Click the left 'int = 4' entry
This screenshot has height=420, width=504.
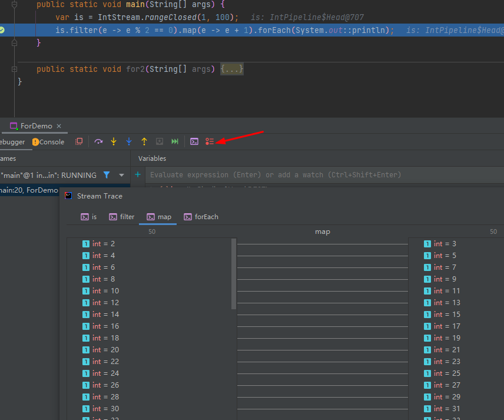click(99, 256)
